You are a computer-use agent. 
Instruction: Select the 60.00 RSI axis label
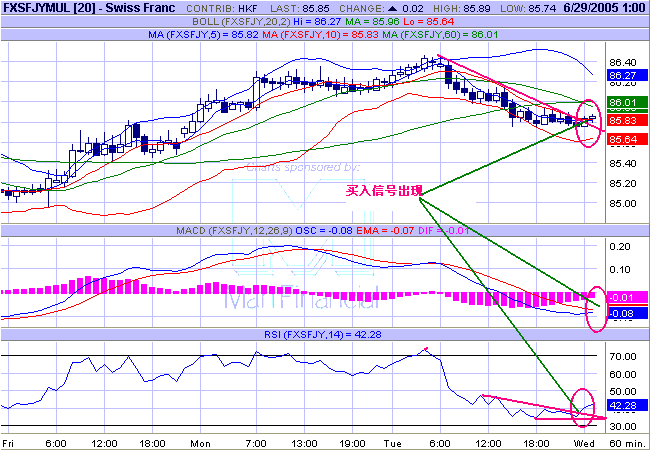click(x=622, y=375)
